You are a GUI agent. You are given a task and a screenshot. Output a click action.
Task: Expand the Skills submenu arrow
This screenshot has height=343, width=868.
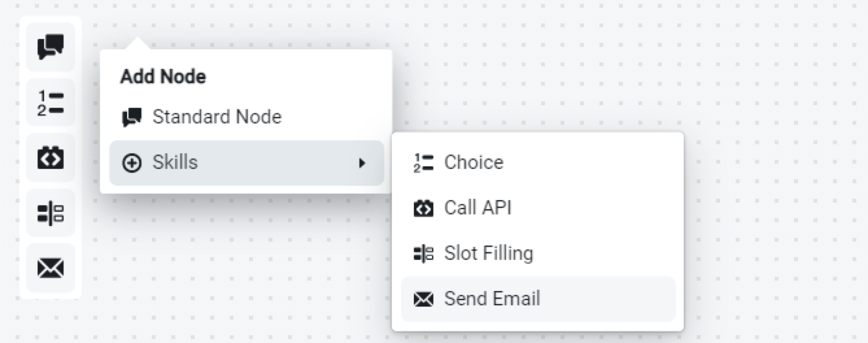(363, 163)
